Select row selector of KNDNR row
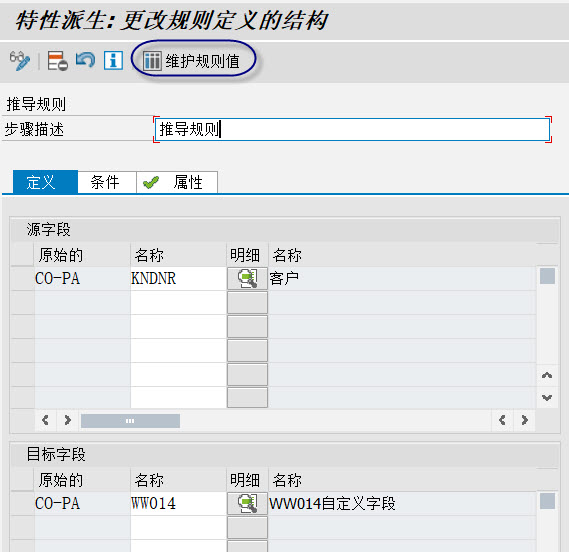 22,279
